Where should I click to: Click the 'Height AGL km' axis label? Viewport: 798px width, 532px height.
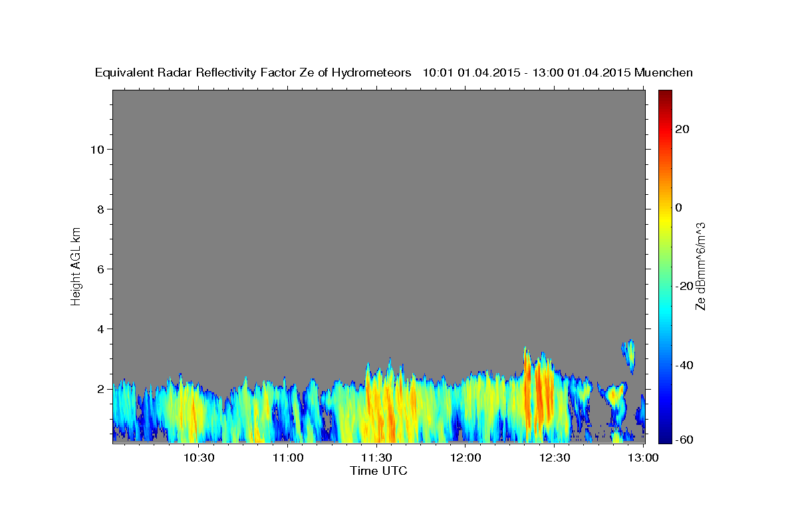pyautogui.click(x=76, y=265)
